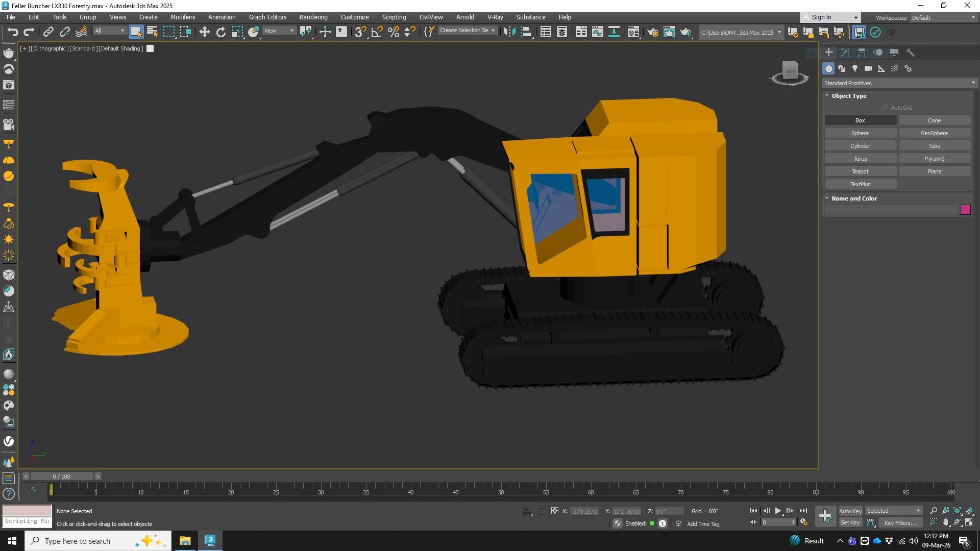Screen dimensions: 980x551
Task: Open Select by Name list
Action: click(x=152, y=32)
